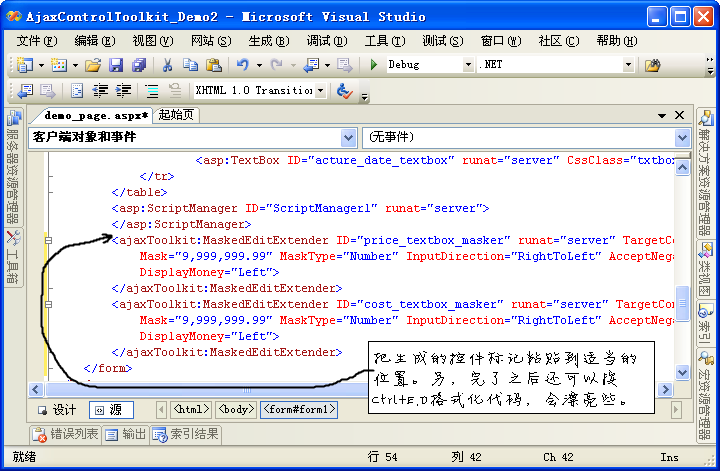The image size is (720, 471).
Task: Open the 服务器资源管理器 side panel
Action: (13, 167)
